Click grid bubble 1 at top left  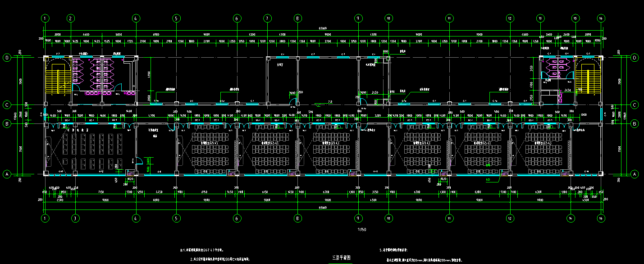(45, 18)
